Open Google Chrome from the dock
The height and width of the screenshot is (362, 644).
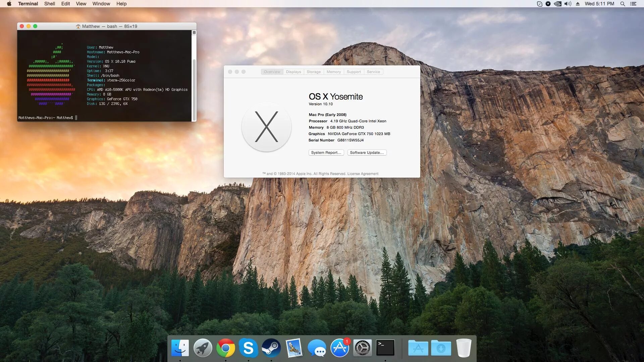[226, 348]
